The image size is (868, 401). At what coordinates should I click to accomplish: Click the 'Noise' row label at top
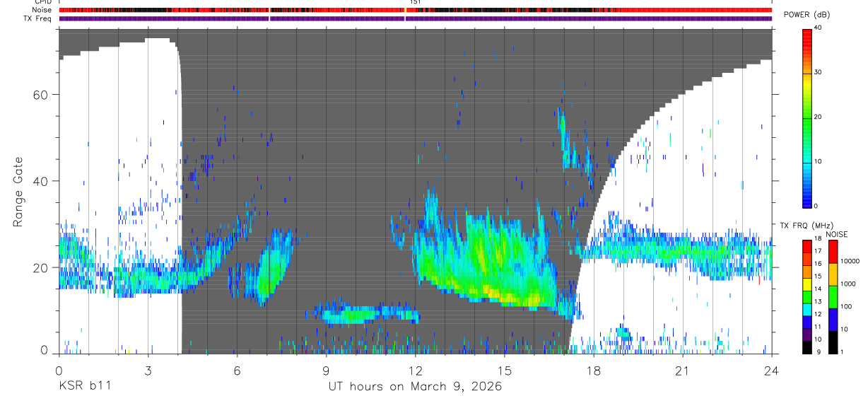point(42,10)
